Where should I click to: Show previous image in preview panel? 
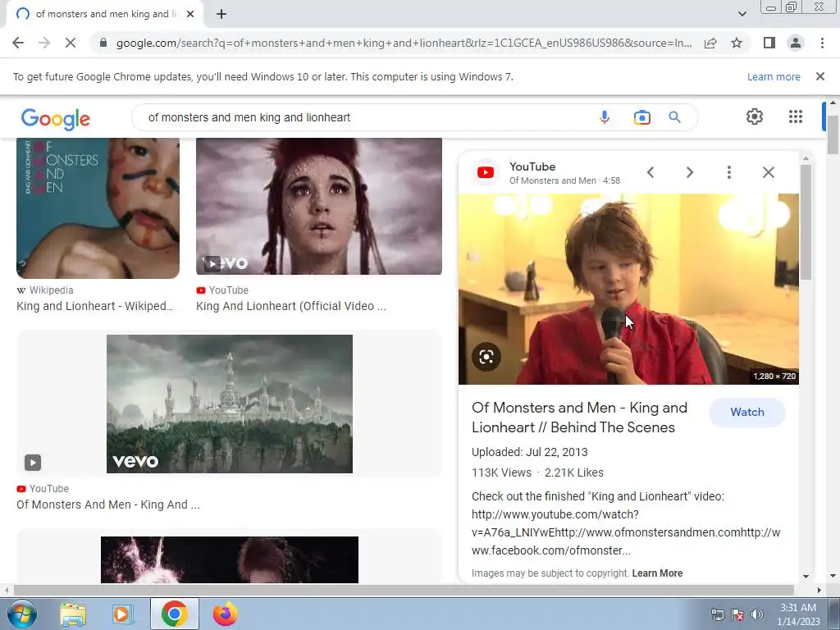(x=651, y=172)
